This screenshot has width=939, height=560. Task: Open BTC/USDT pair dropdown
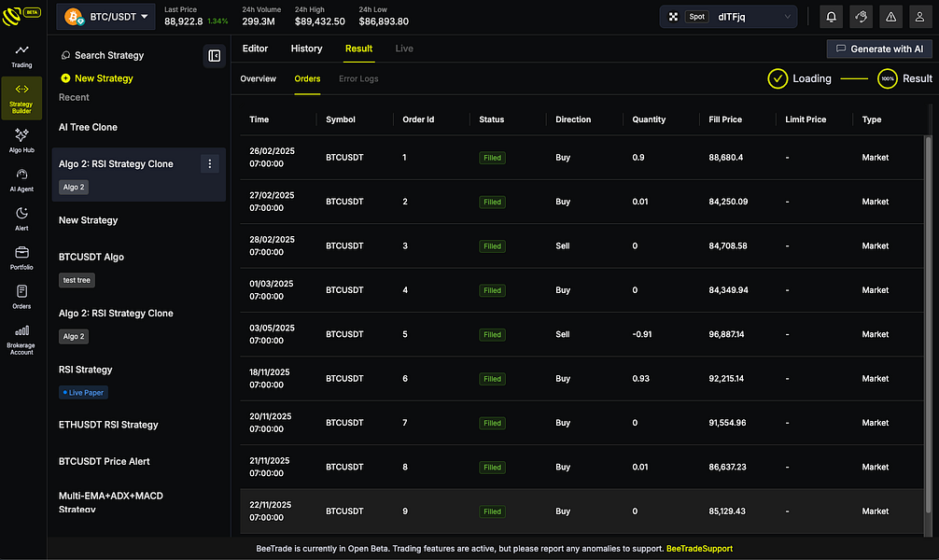(x=105, y=17)
